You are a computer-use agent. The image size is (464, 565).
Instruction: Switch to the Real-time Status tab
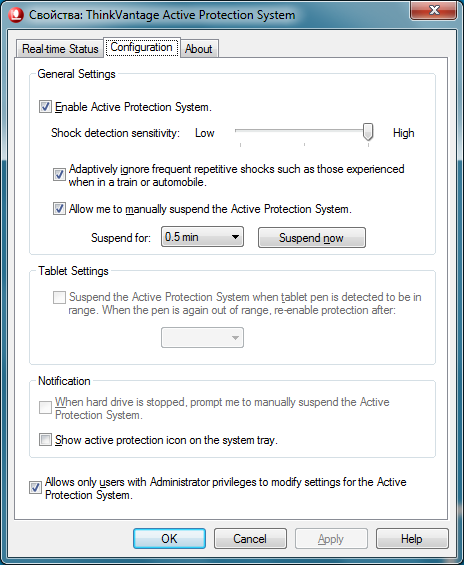click(60, 48)
